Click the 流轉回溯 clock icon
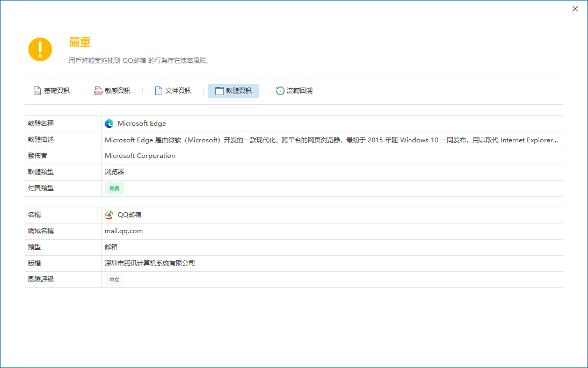This screenshot has width=588, height=368. (280, 91)
